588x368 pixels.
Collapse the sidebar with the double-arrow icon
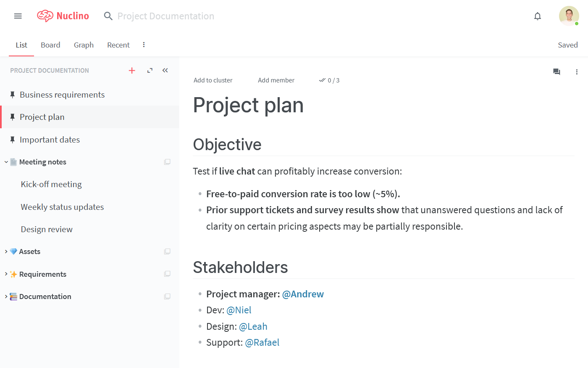click(165, 70)
